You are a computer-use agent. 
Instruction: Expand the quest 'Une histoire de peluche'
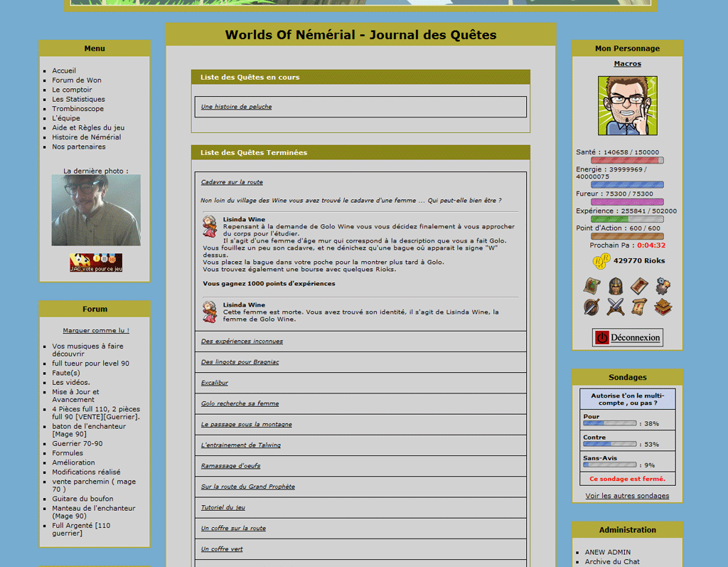[x=236, y=107]
